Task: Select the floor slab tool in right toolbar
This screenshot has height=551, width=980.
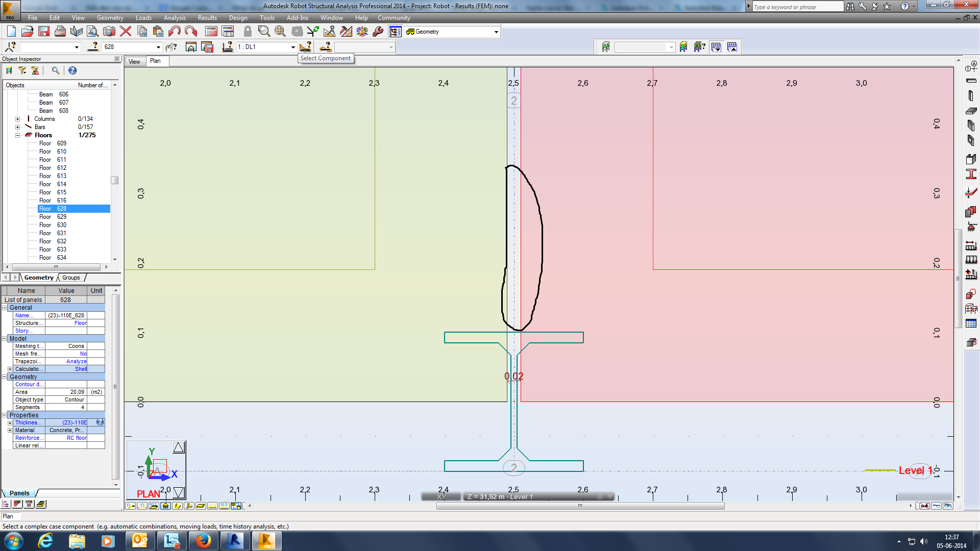Action: point(971,111)
